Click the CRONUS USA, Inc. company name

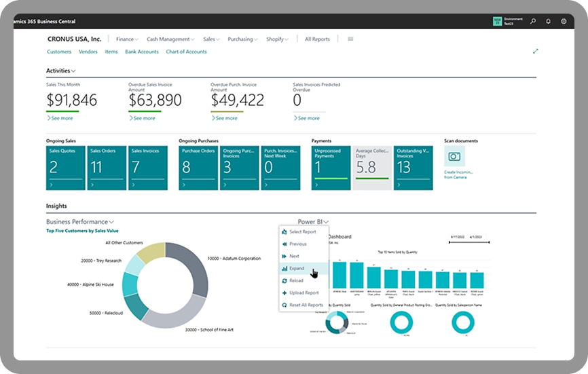[74, 39]
